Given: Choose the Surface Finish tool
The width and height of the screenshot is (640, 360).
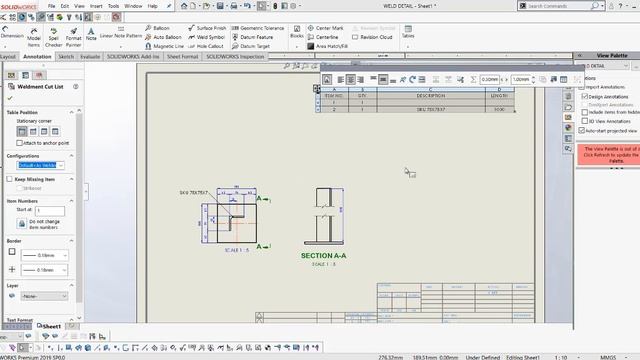Looking at the screenshot, I should (x=207, y=28).
